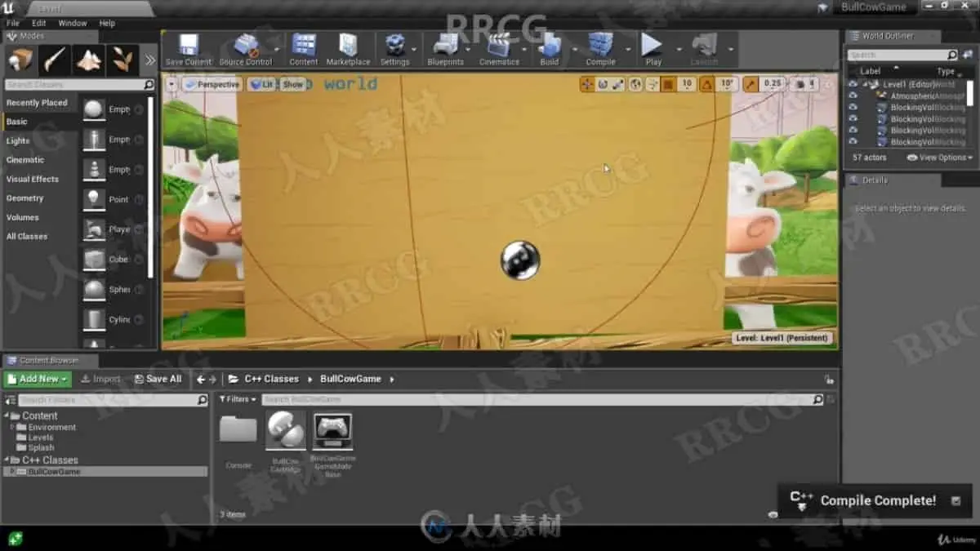
Task: Select the scale gizmo icon in viewport
Action: (617, 84)
